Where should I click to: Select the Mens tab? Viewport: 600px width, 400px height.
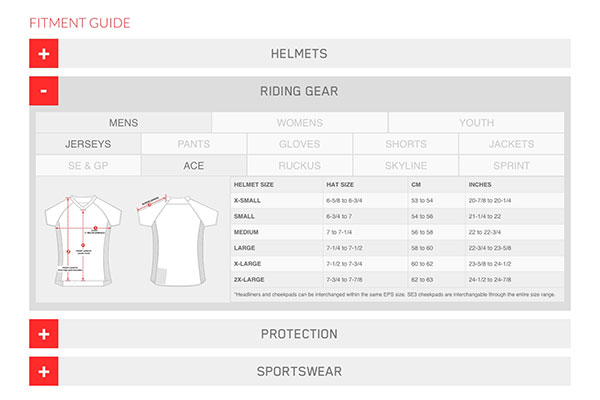coord(123,123)
